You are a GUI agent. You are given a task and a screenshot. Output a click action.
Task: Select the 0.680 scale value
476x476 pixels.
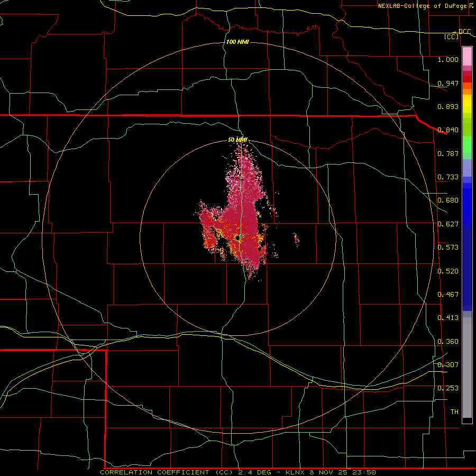pyautogui.click(x=448, y=200)
